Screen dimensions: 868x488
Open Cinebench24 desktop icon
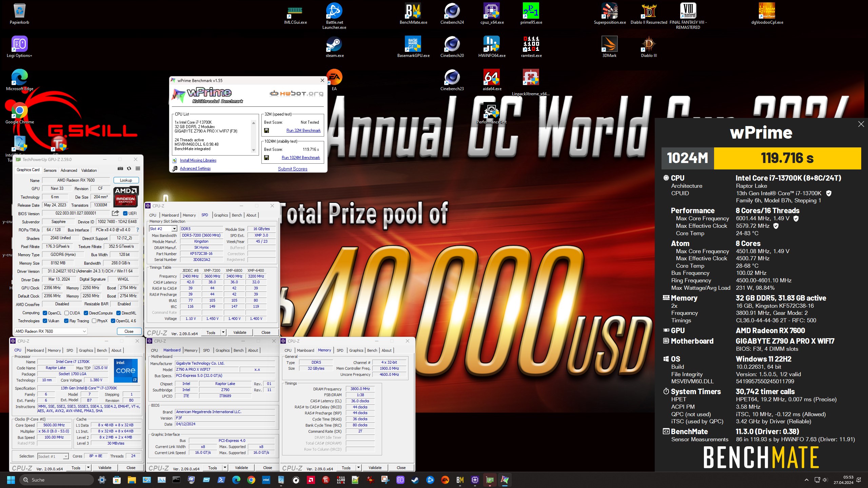point(452,14)
